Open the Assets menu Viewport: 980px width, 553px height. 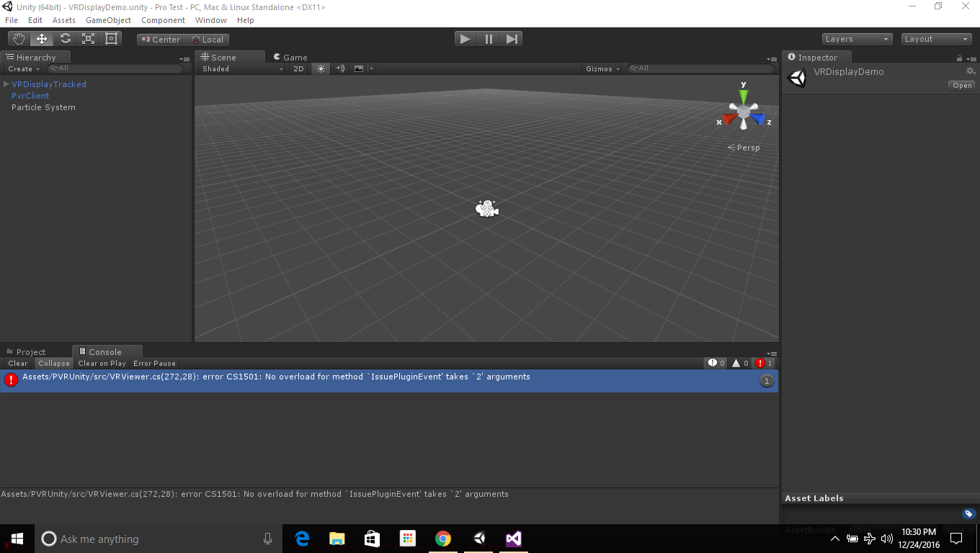point(64,20)
